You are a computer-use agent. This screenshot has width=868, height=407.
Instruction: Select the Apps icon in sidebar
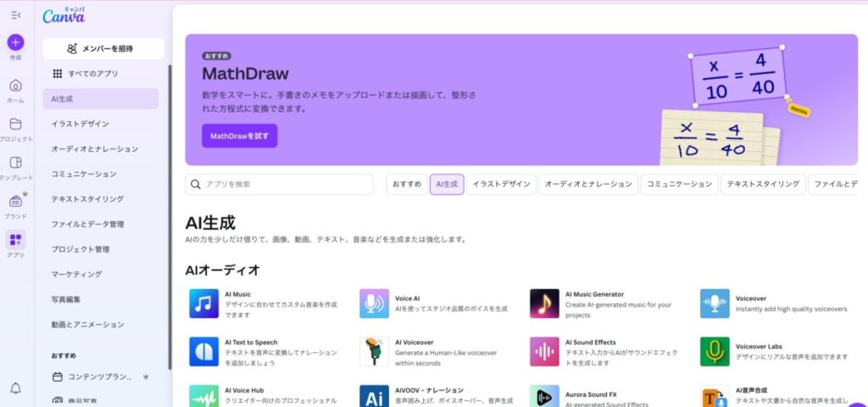[15, 240]
